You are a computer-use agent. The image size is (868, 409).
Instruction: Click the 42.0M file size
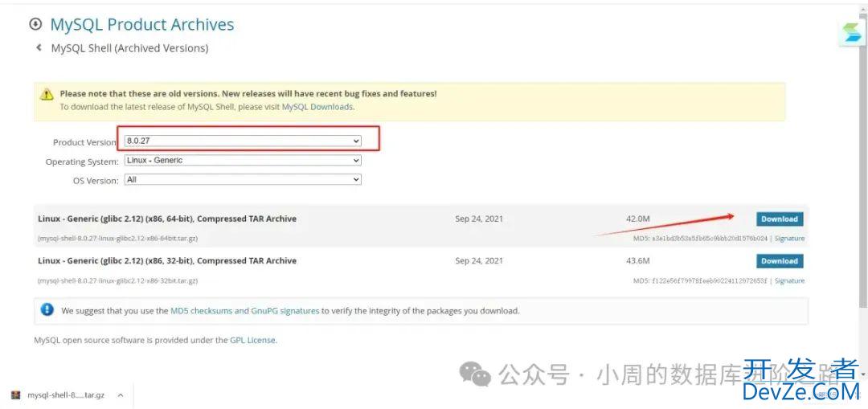(x=637, y=219)
